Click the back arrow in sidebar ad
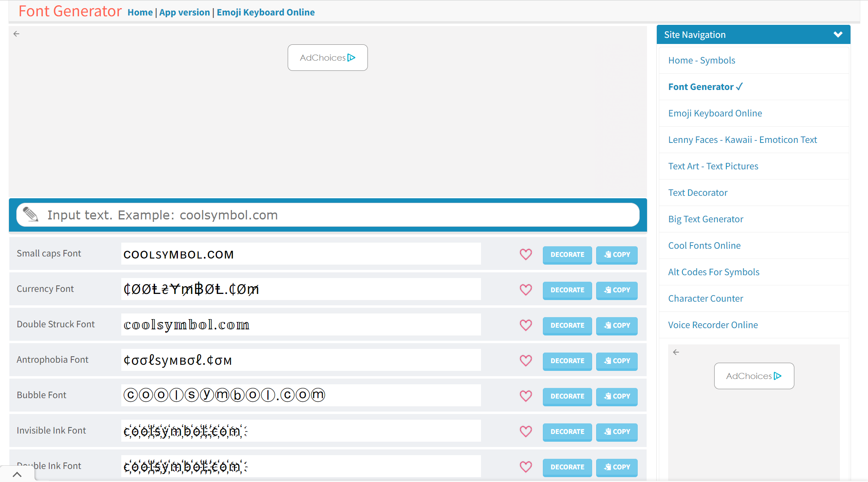This screenshot has width=868, height=482. coord(676,352)
